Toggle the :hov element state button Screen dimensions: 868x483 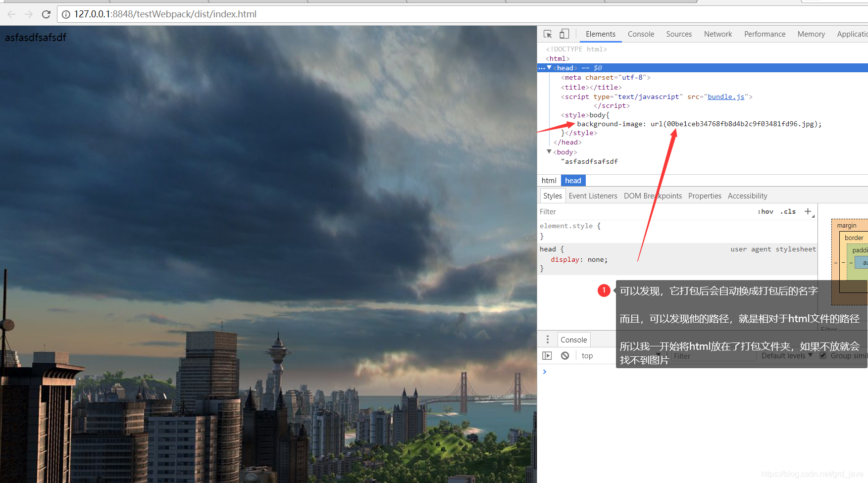pyautogui.click(x=765, y=212)
